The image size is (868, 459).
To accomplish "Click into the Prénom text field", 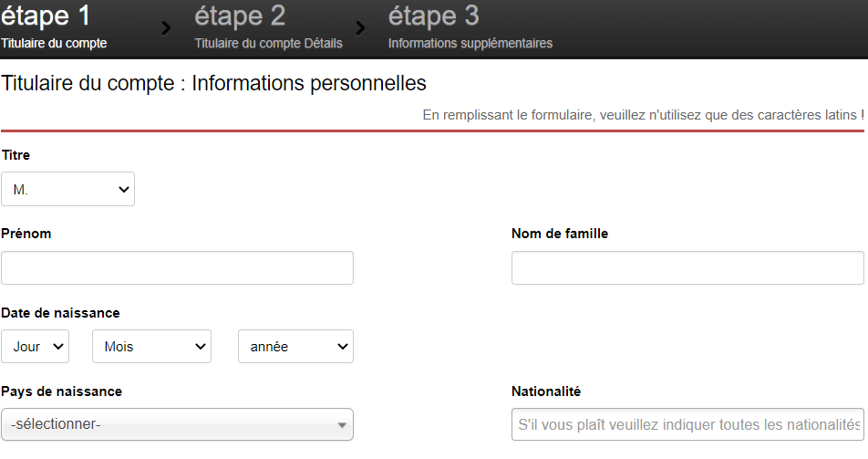I will (177, 268).
